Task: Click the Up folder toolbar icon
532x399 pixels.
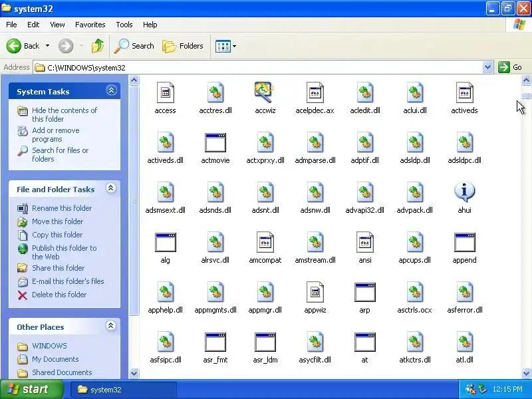Action: click(x=97, y=46)
